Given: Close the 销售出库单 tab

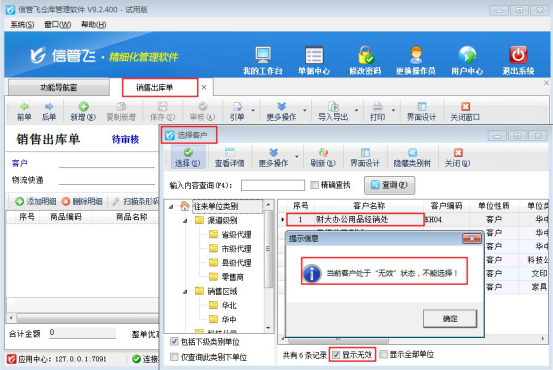Looking at the screenshot, I should [x=204, y=87].
